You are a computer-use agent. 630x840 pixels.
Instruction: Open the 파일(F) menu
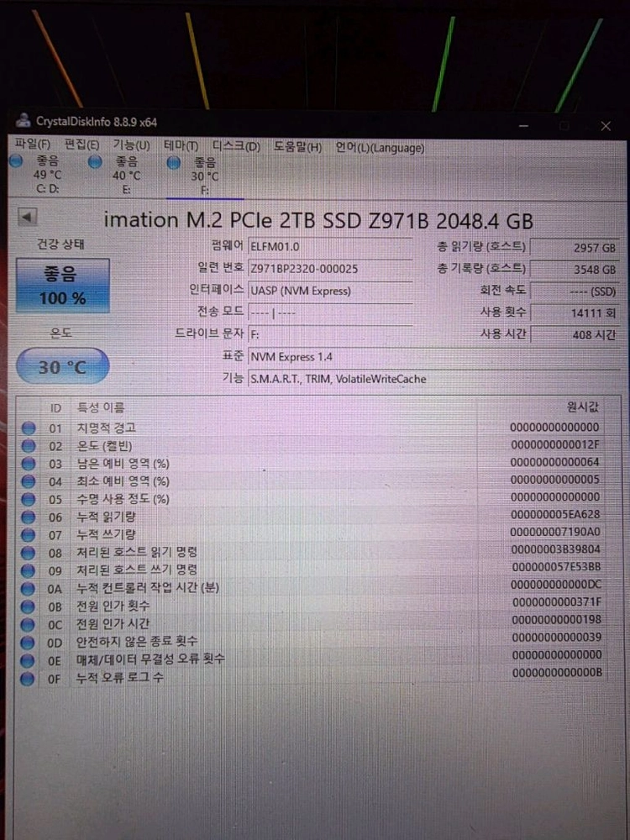32,145
